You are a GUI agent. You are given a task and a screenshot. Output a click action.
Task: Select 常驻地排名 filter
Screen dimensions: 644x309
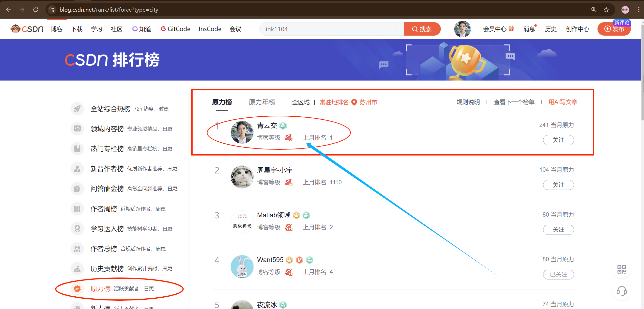[334, 102]
